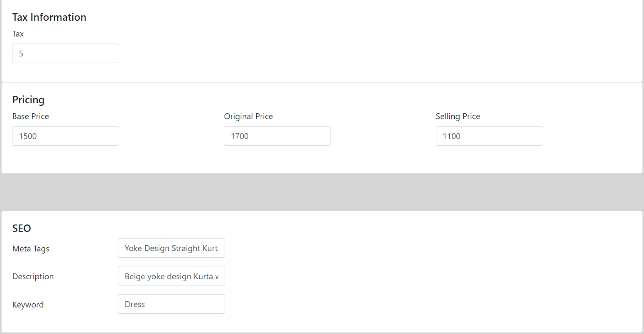Screen dimensions: 644x334
Task: Click the Selling Price label
Action: [x=458, y=117]
